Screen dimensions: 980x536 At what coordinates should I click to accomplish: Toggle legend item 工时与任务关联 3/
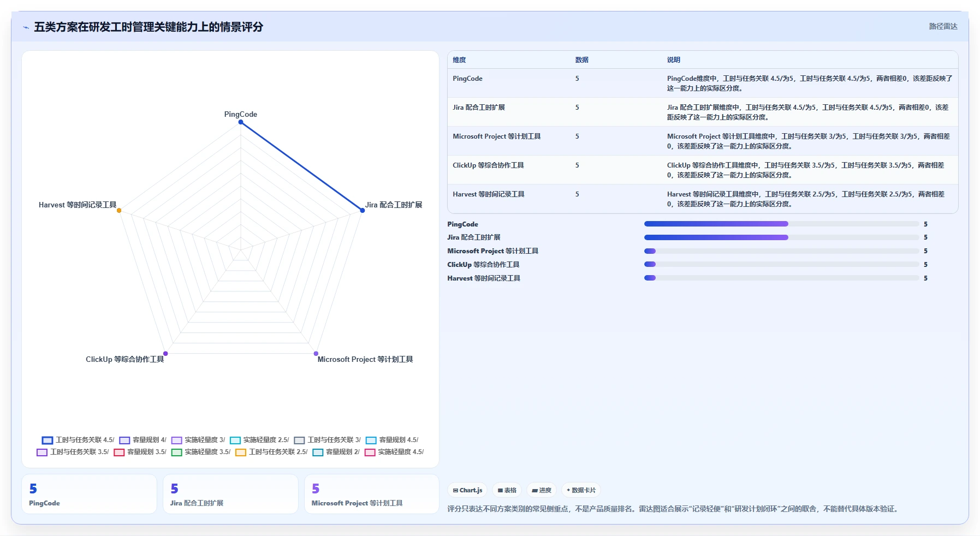point(328,440)
